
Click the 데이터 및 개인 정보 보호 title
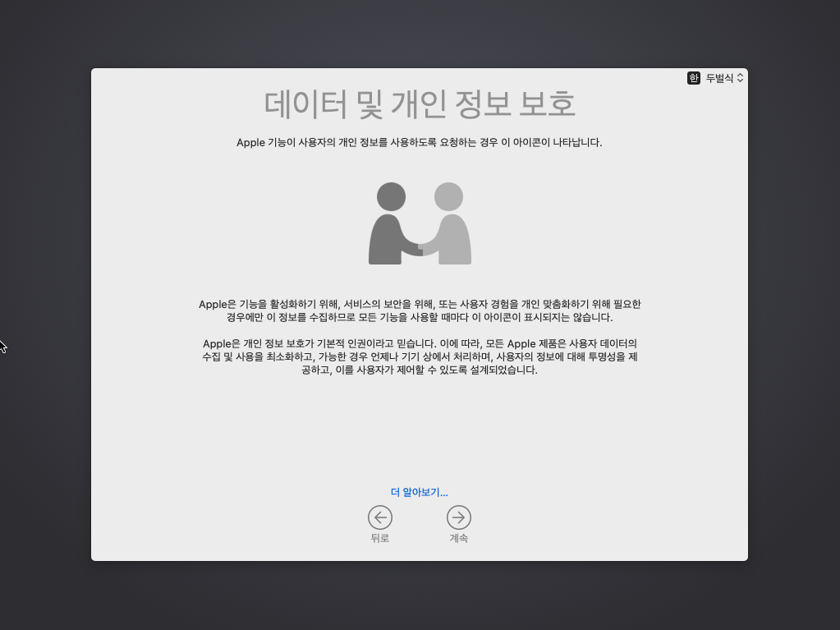[420, 104]
